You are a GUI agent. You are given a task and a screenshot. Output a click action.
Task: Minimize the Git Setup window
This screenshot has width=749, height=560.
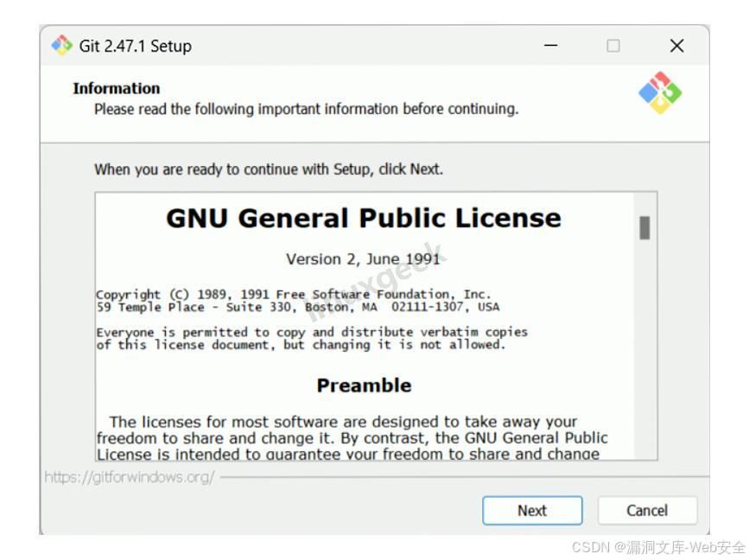pyautogui.click(x=551, y=46)
